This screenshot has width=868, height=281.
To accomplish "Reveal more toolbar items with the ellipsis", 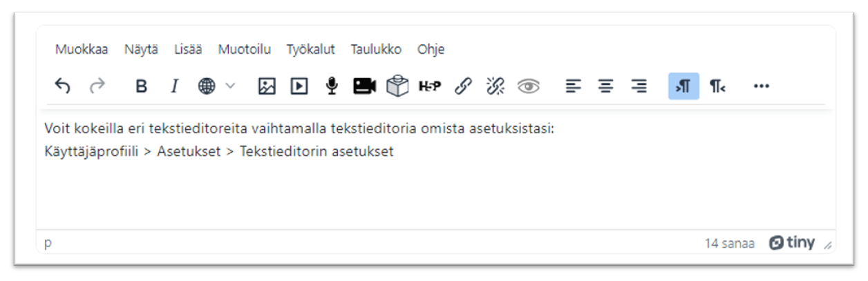I will (762, 86).
